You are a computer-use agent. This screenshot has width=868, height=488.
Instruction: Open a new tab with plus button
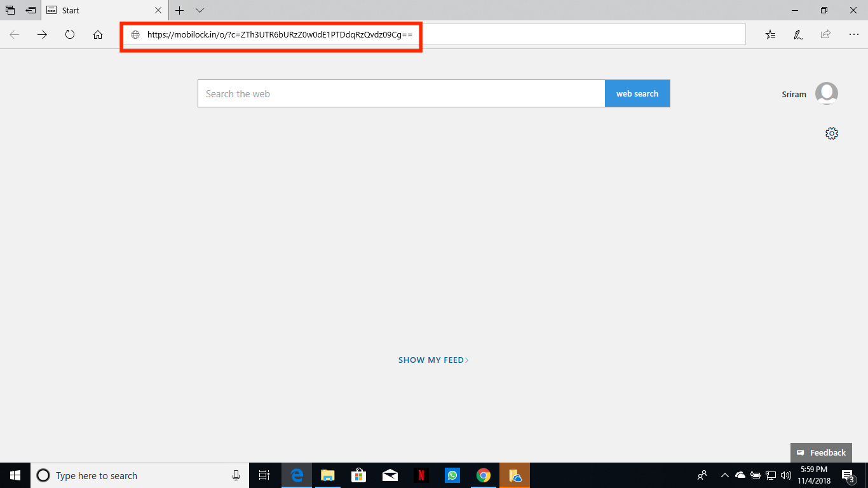(x=180, y=10)
